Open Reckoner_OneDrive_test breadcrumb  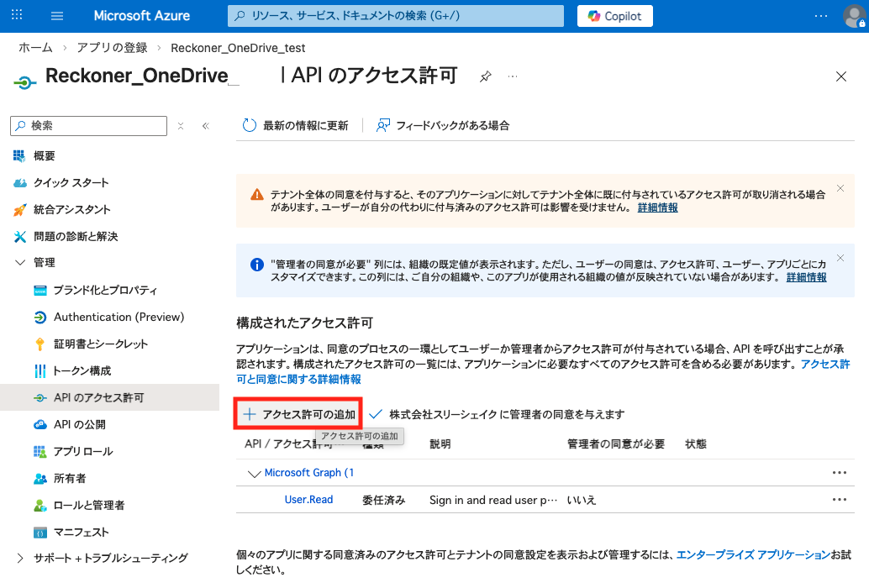tap(238, 48)
